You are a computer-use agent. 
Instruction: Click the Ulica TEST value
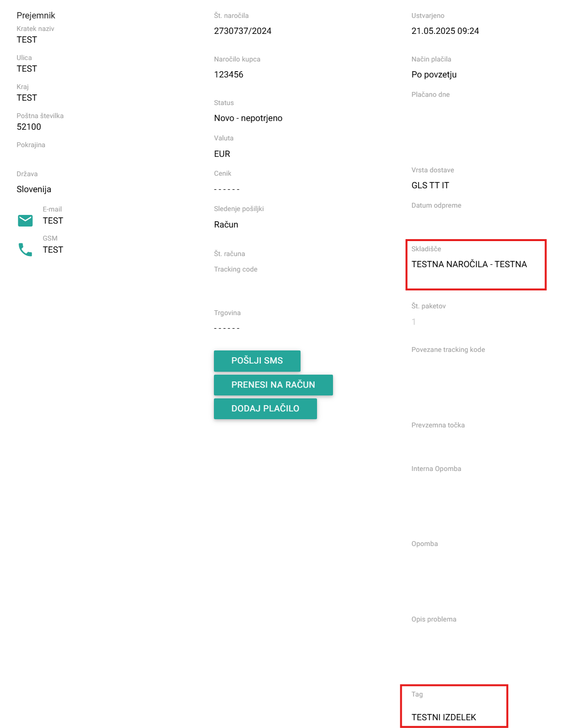27,69
